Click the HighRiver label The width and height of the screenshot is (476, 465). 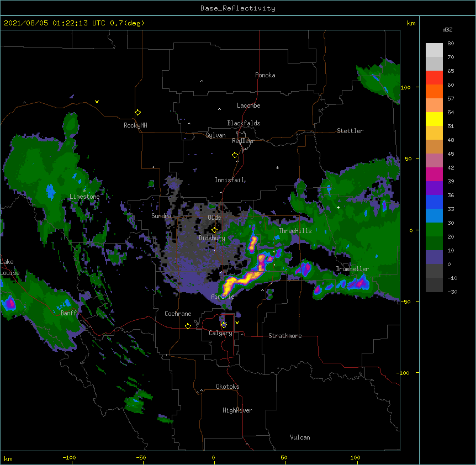coord(237,410)
